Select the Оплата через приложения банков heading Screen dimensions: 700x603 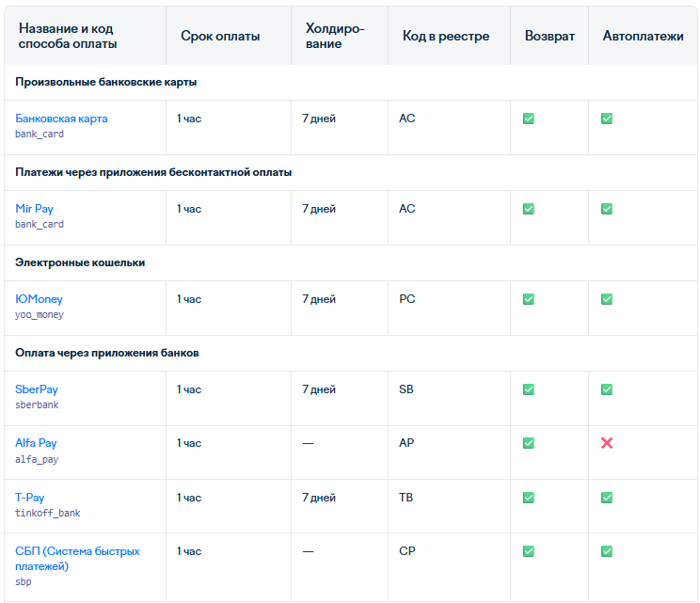point(107,353)
